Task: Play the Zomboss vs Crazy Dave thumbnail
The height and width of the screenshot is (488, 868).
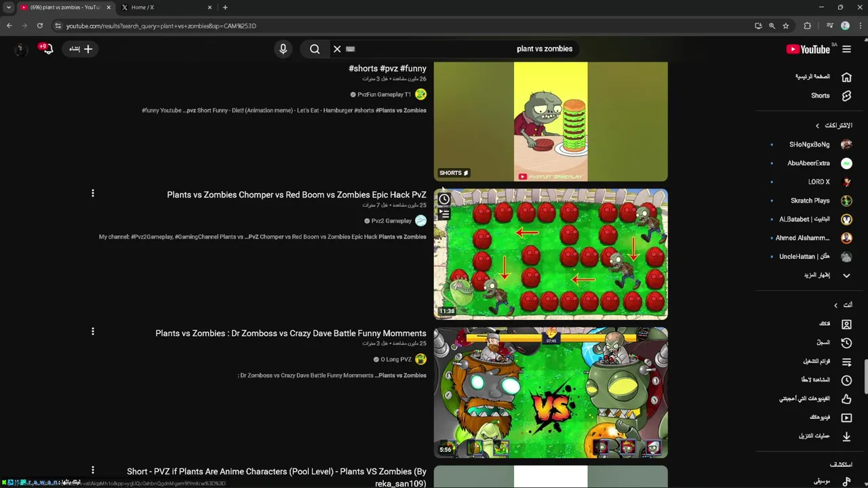Action: (551, 393)
